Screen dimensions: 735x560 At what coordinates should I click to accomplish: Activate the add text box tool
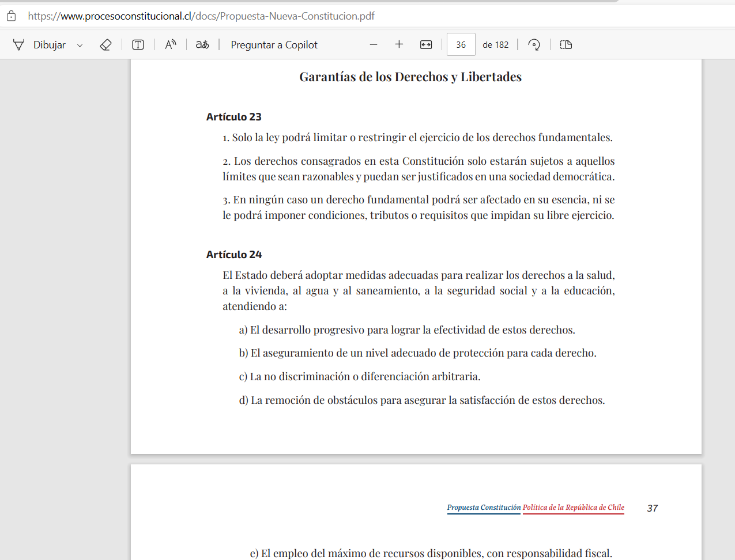(x=138, y=45)
